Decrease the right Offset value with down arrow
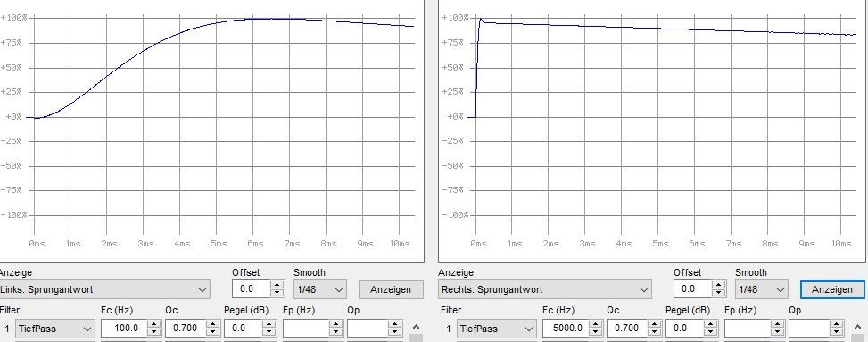Viewport: 868px width, 342px height. point(718,294)
